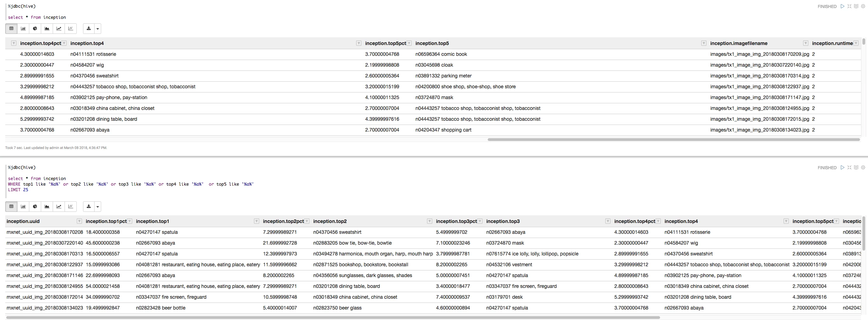Hide editor of the first paragraph
Viewport: 868px width, 320px height.
click(850, 6)
